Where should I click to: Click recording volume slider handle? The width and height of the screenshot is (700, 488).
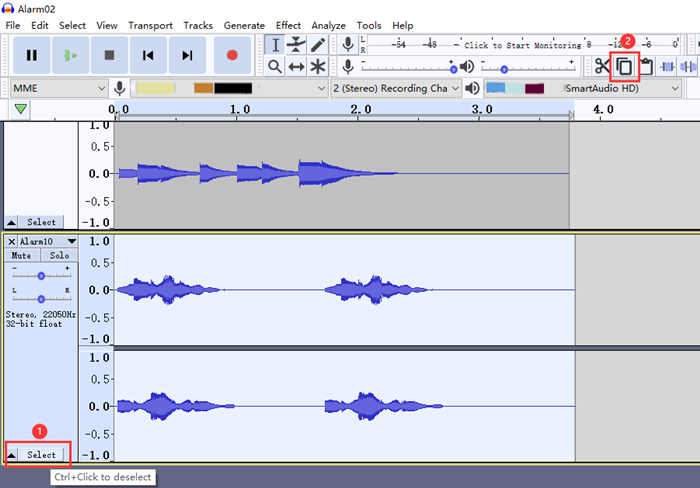pos(454,69)
